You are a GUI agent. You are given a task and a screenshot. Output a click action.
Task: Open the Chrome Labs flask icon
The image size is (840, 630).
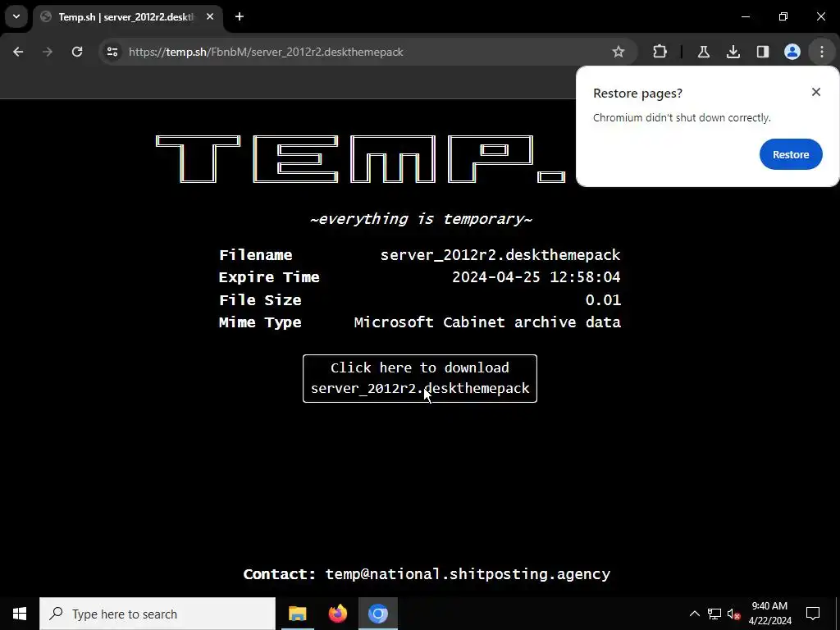[x=703, y=52]
